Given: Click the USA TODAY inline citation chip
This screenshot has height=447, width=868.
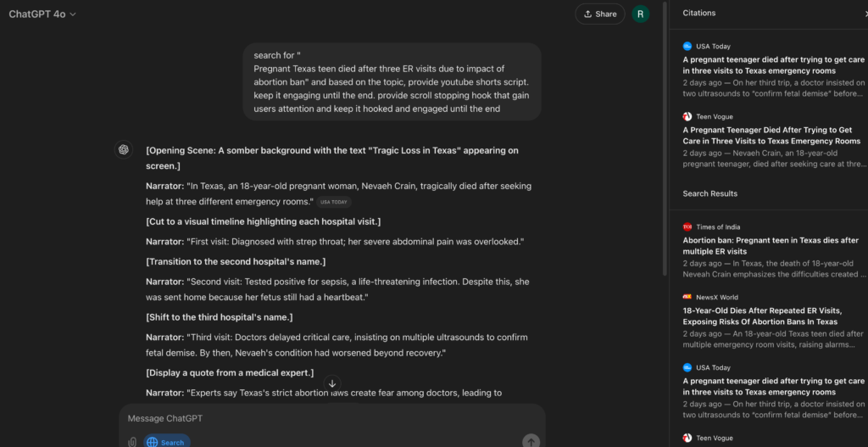Looking at the screenshot, I should 333,202.
